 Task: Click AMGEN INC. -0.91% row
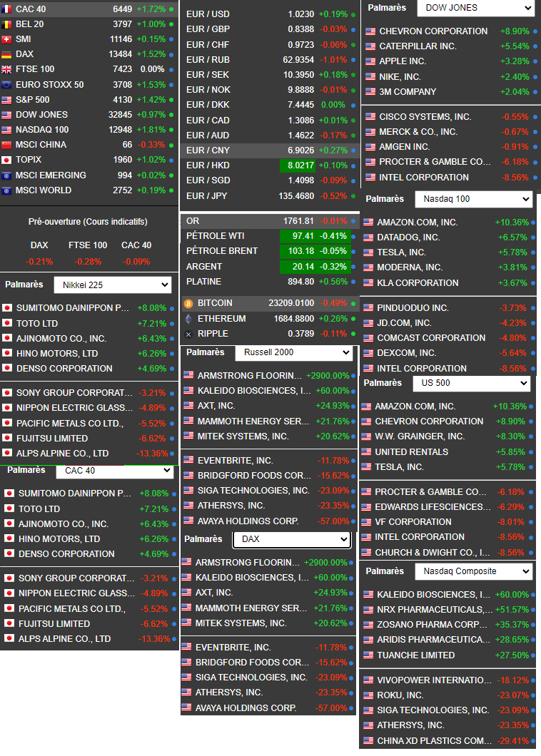pos(450,147)
